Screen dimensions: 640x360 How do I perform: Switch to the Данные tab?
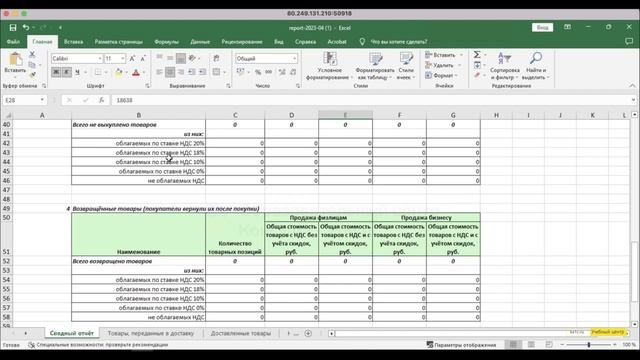(x=200, y=42)
